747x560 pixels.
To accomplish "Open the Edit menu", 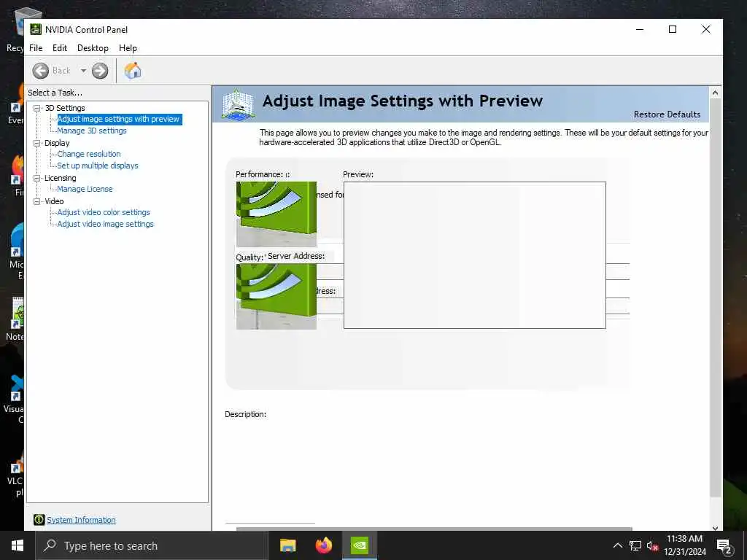I will (x=60, y=48).
